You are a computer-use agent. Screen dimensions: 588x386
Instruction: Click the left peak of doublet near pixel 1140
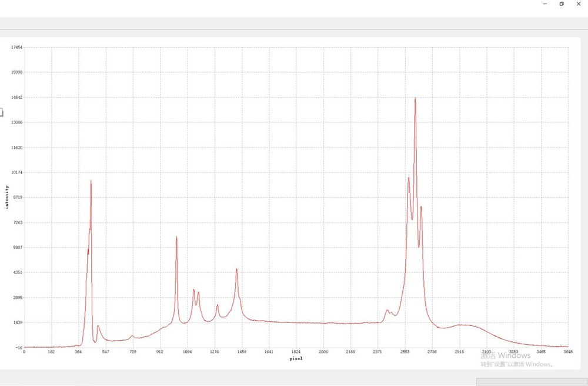tap(193, 290)
